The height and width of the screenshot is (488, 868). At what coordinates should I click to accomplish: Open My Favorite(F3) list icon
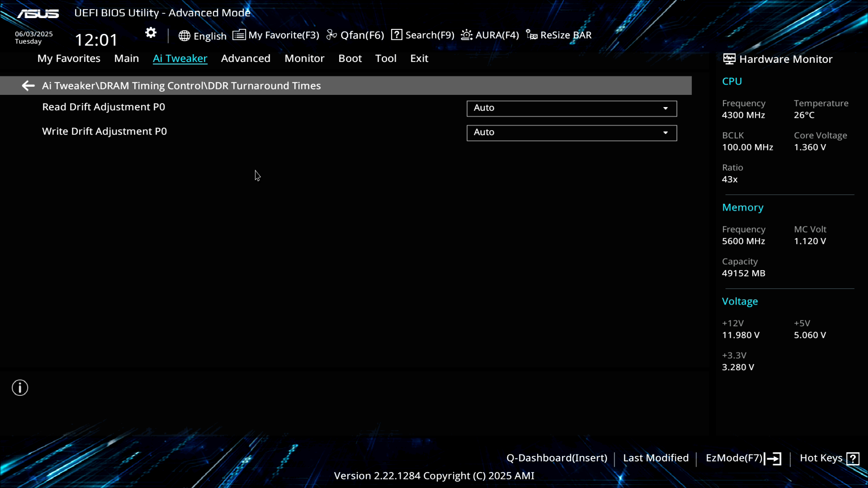[239, 35]
